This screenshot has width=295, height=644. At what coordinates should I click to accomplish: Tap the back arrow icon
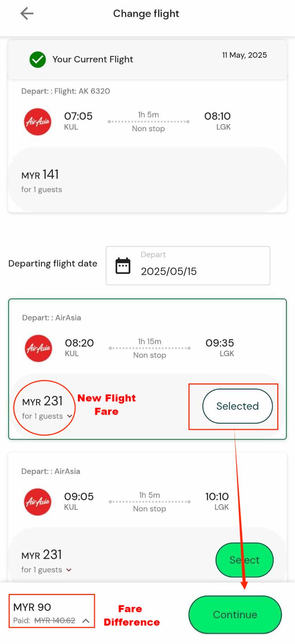[x=27, y=14]
